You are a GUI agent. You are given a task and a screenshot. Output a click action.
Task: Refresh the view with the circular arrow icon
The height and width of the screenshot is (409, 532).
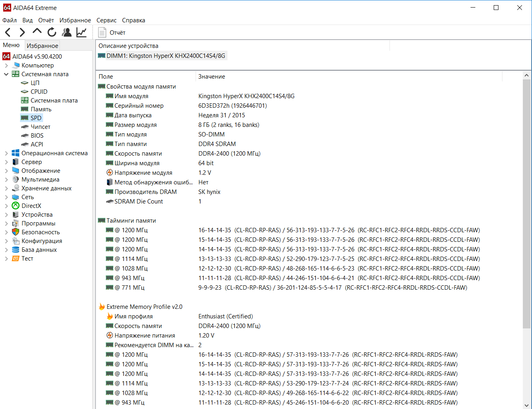pos(52,32)
